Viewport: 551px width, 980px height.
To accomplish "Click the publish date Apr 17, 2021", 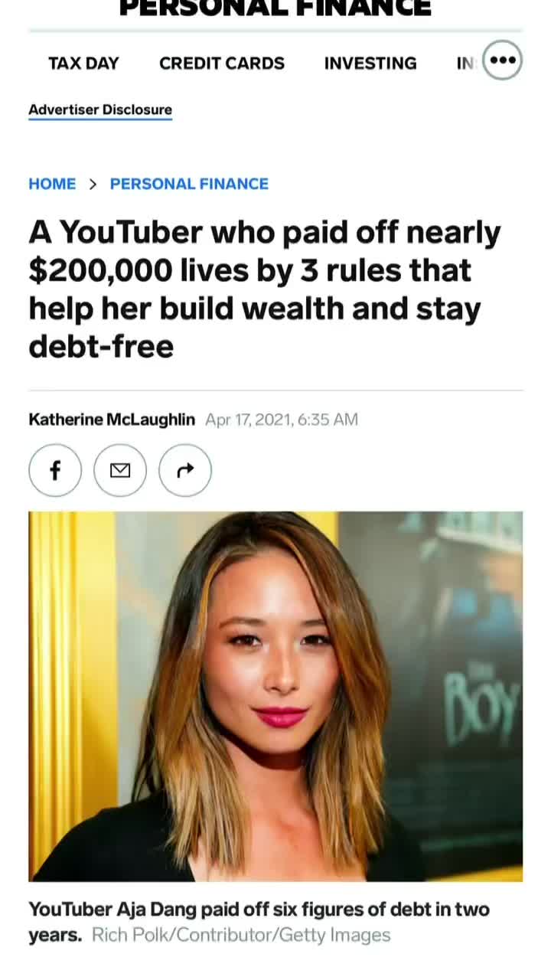I will tap(282, 420).
